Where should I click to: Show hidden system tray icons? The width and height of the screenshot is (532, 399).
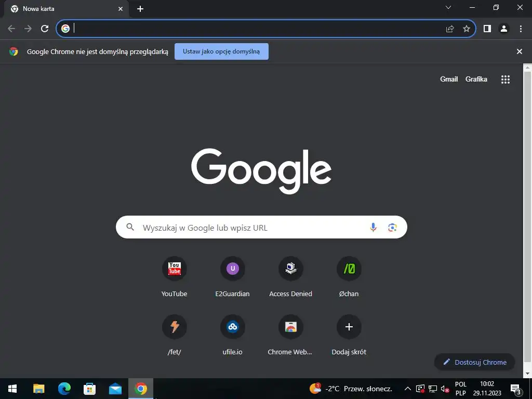click(408, 389)
